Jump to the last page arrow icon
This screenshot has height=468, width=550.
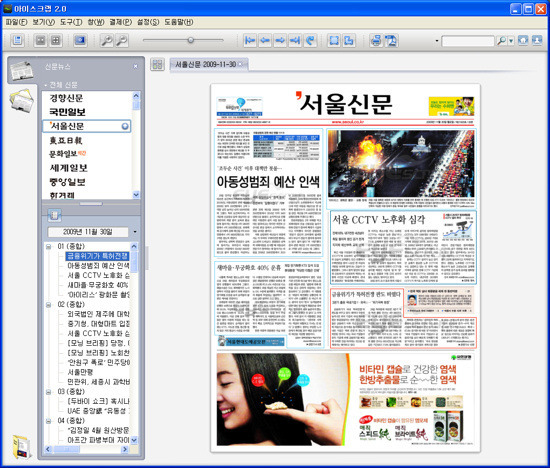tap(295, 40)
